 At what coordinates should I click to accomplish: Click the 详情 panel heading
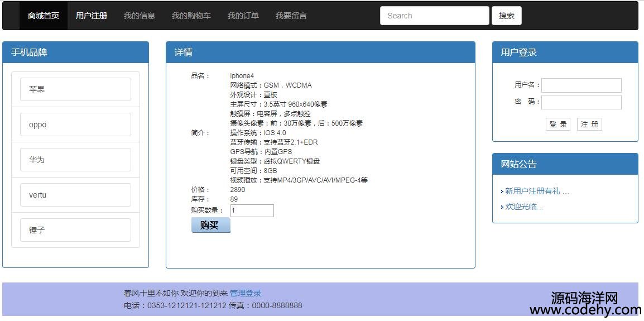point(183,52)
